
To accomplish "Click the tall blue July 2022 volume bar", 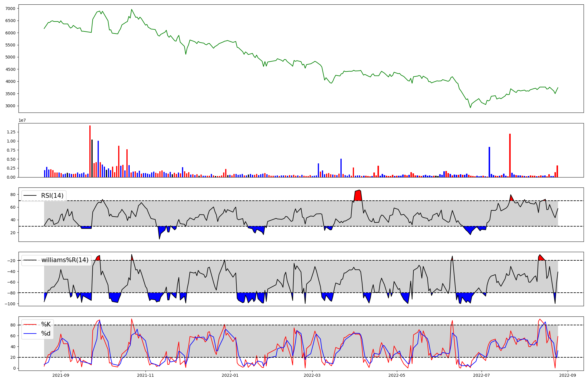I will tap(489, 162).
